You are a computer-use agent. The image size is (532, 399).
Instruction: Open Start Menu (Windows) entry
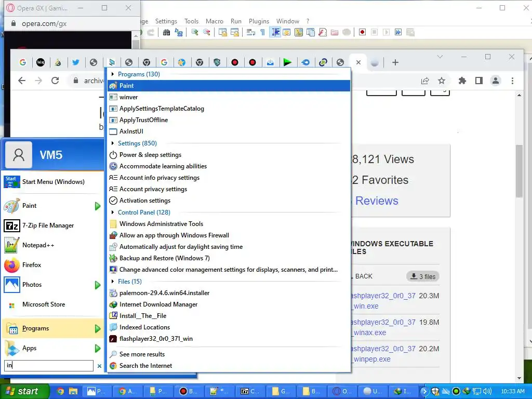pos(53,181)
